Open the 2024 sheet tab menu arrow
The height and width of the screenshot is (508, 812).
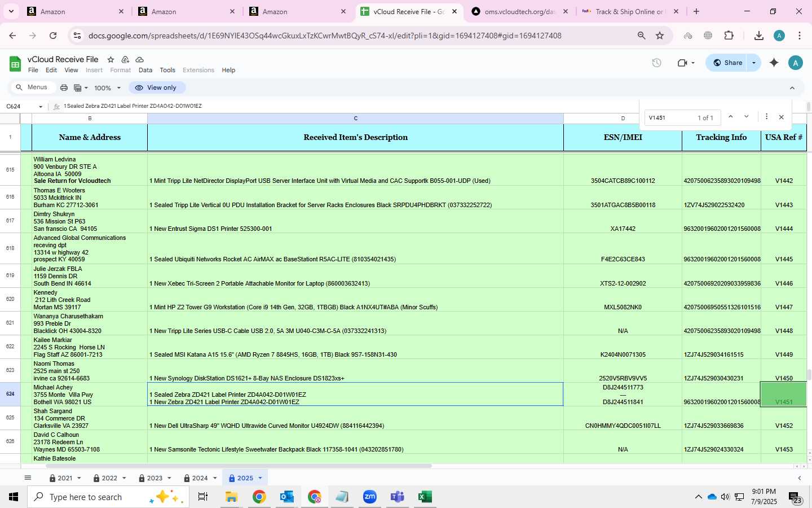tap(215, 478)
